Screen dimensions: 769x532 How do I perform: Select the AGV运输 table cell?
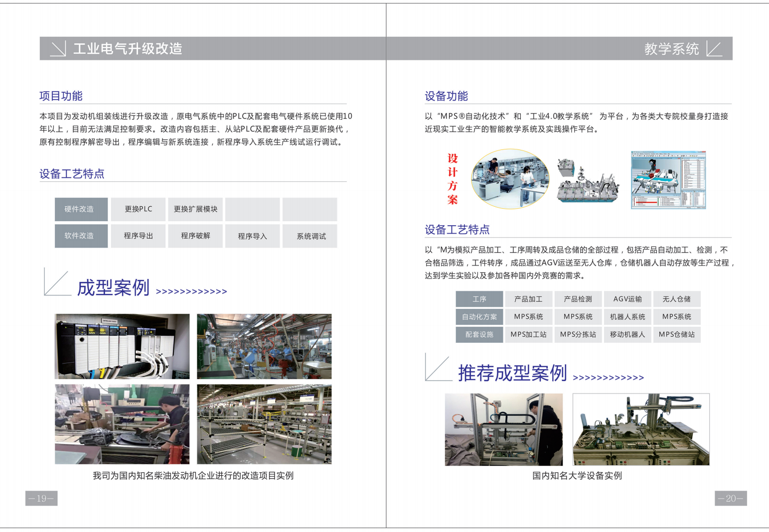(627, 299)
